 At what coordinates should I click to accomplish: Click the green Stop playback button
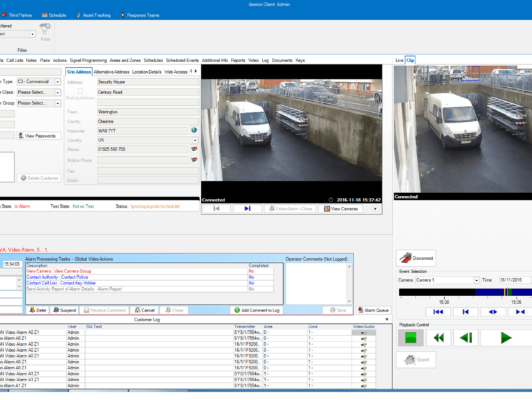coord(411,338)
